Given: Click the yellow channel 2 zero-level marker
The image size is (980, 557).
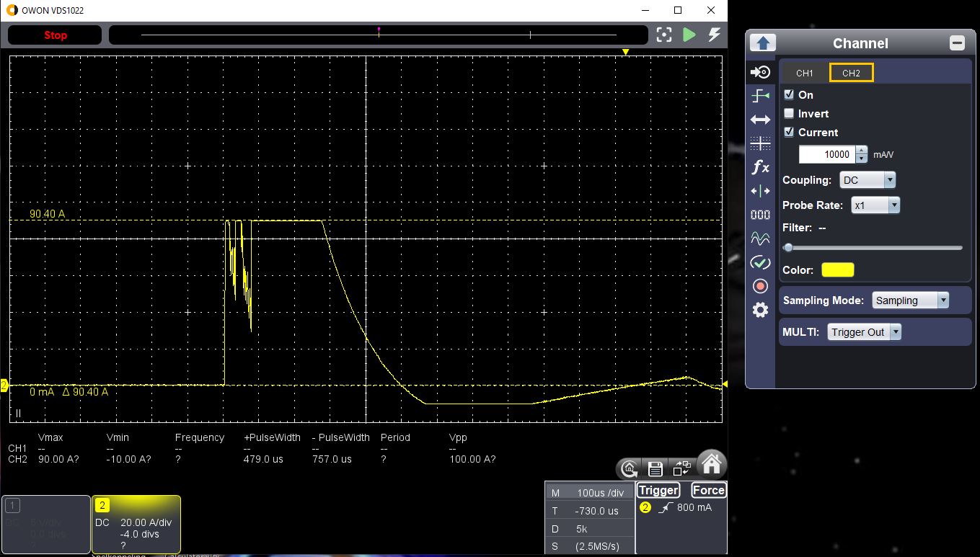Looking at the screenshot, I should point(4,386).
